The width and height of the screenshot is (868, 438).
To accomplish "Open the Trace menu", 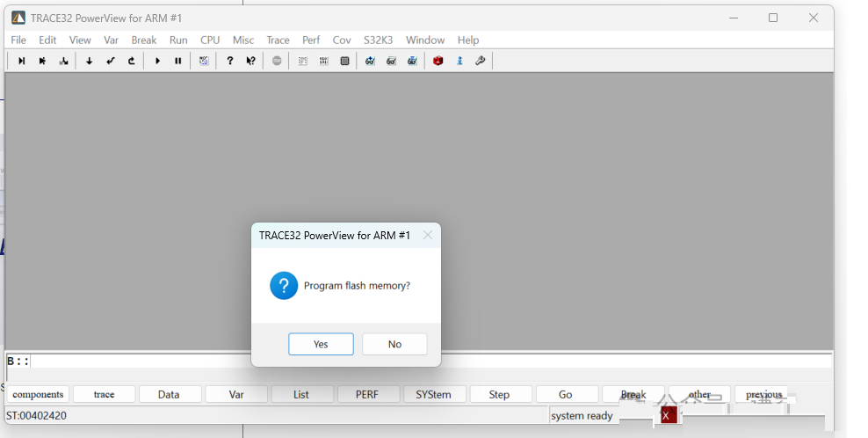I will 278,40.
